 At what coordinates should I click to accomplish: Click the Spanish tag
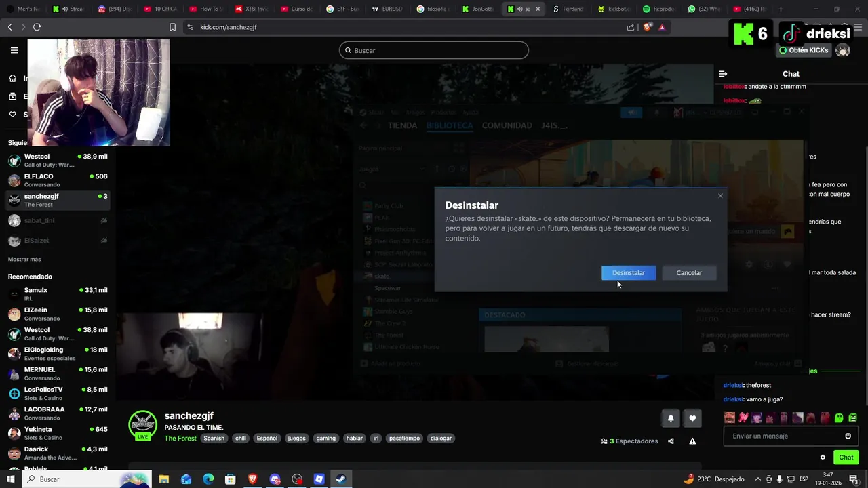pyautogui.click(x=214, y=439)
